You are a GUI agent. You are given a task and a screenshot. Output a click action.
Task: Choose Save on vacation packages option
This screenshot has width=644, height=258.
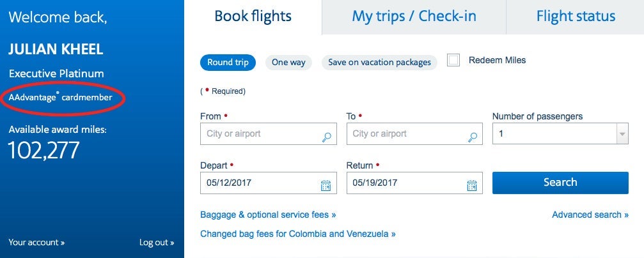click(379, 63)
